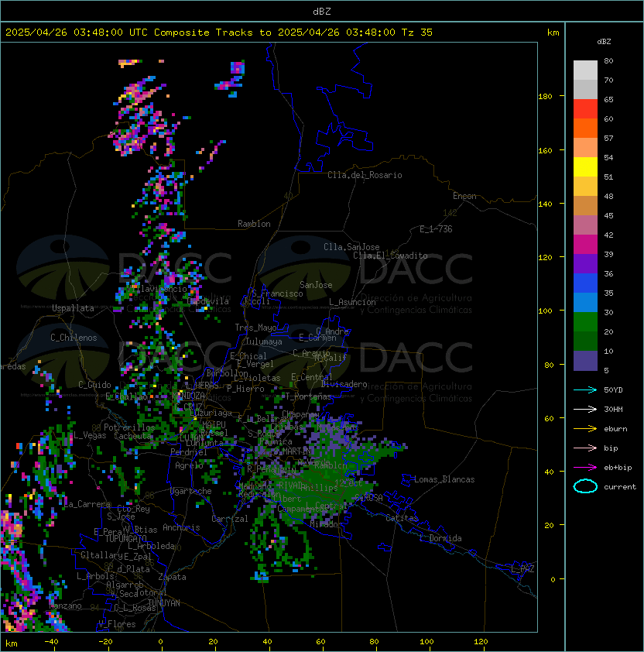
Task: Click the E_1-736 map label
Action: pyautogui.click(x=436, y=229)
